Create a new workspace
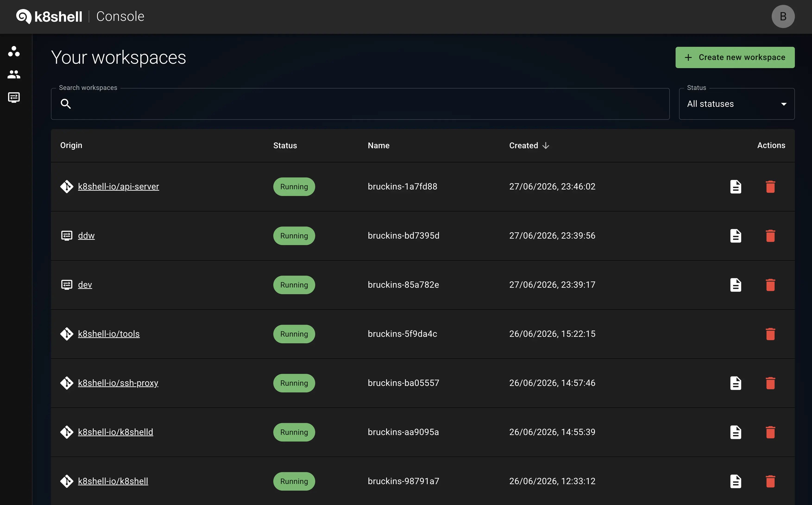The image size is (812, 505). click(x=735, y=57)
